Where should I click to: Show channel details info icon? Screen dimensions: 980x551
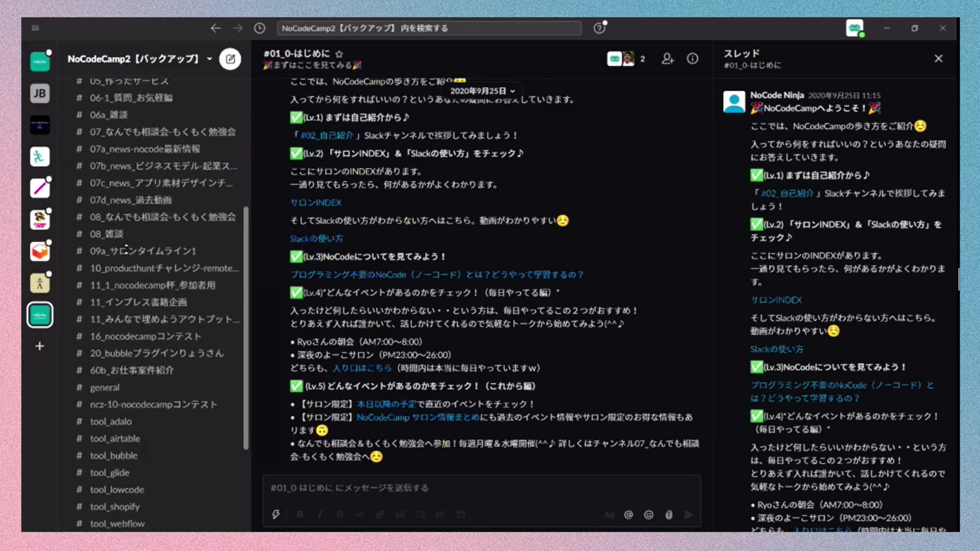click(x=693, y=59)
